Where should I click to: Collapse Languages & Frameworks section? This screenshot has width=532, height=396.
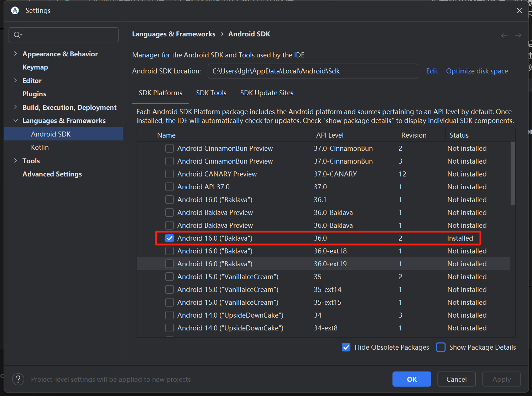pos(15,120)
